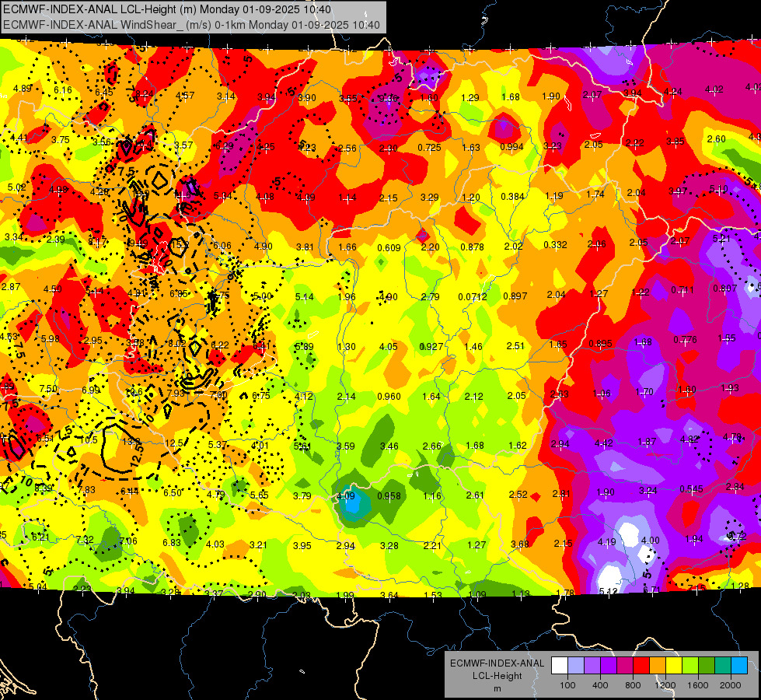Click the wind shear value 0.384
This screenshot has width=761, height=700.
[512, 196]
